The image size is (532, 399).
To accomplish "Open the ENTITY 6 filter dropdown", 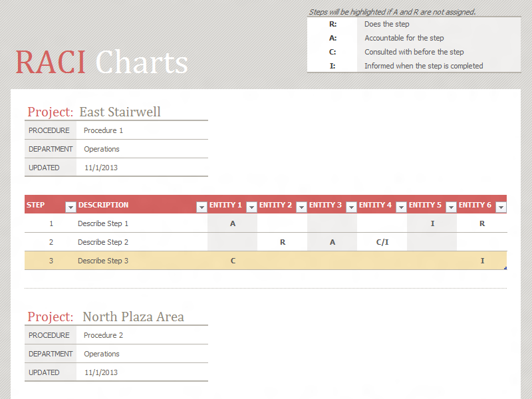I will (501, 207).
